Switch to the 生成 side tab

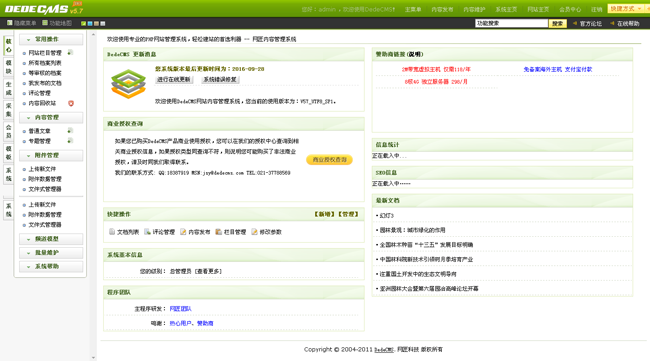[9, 89]
